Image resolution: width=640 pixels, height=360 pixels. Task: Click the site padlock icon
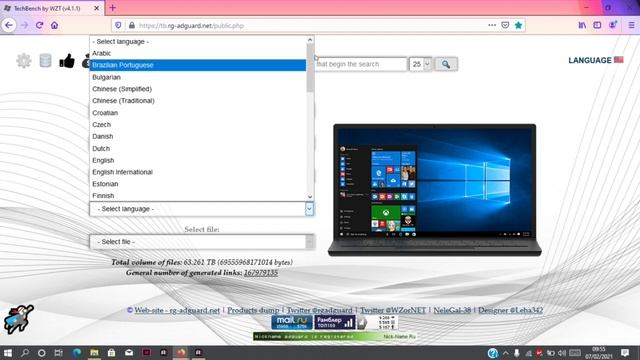click(131, 25)
